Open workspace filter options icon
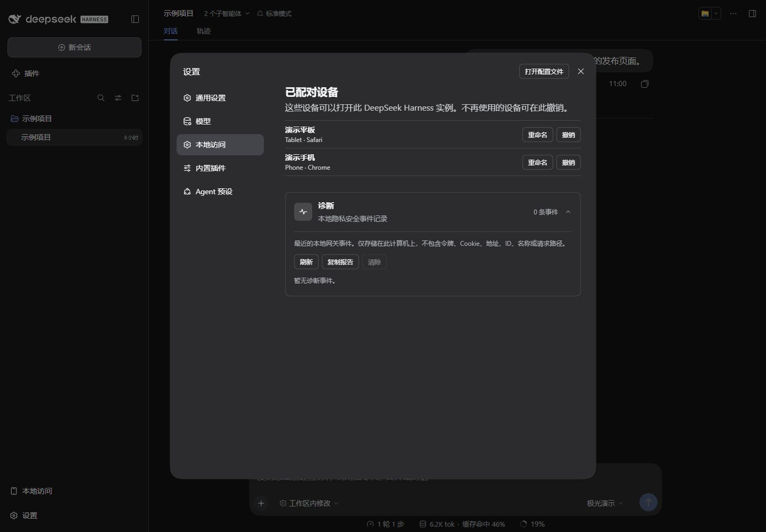Screen dimensions: 766x532 coord(118,98)
